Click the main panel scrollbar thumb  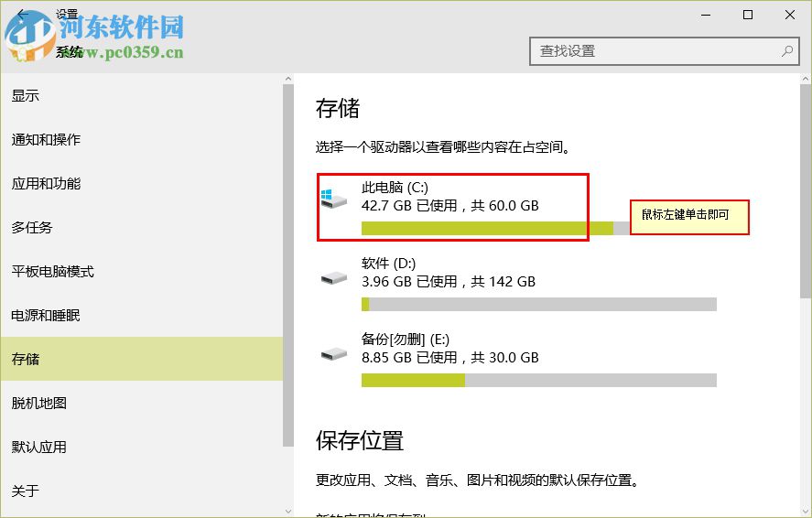(806, 191)
